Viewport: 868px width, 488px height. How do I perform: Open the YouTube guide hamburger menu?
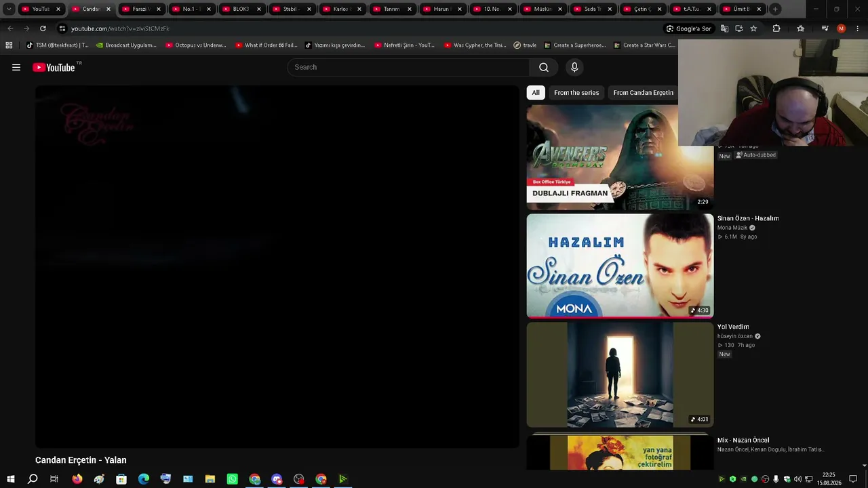(x=16, y=67)
